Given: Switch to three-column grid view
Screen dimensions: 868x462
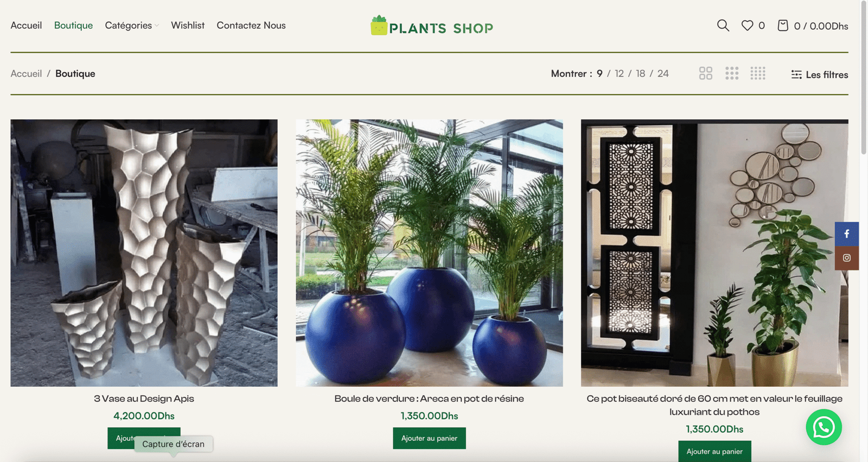Looking at the screenshot, I should tap(732, 73).
